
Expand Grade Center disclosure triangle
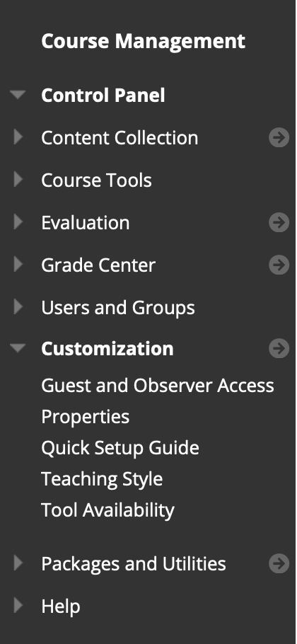point(18,264)
